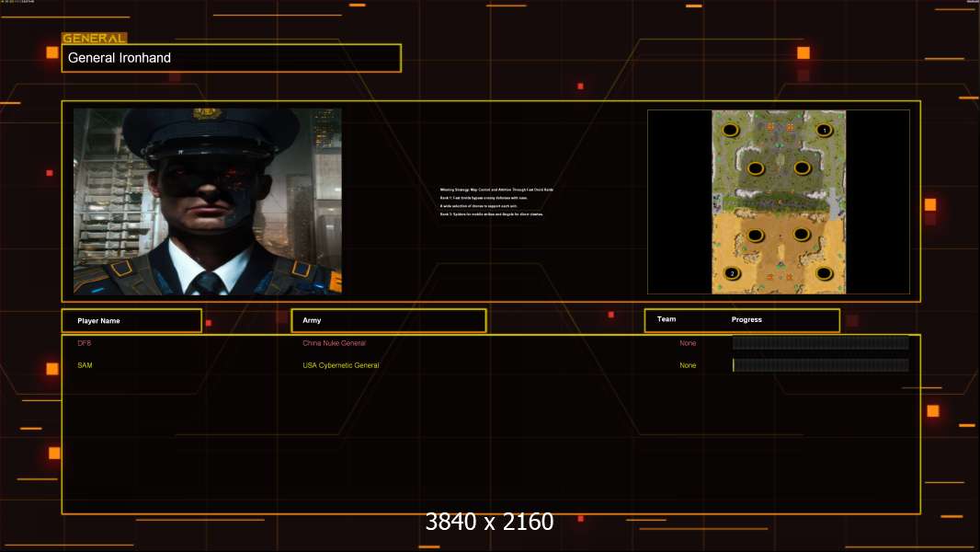Pick the empty start slot in the map's lower-right desert corner

click(x=825, y=273)
